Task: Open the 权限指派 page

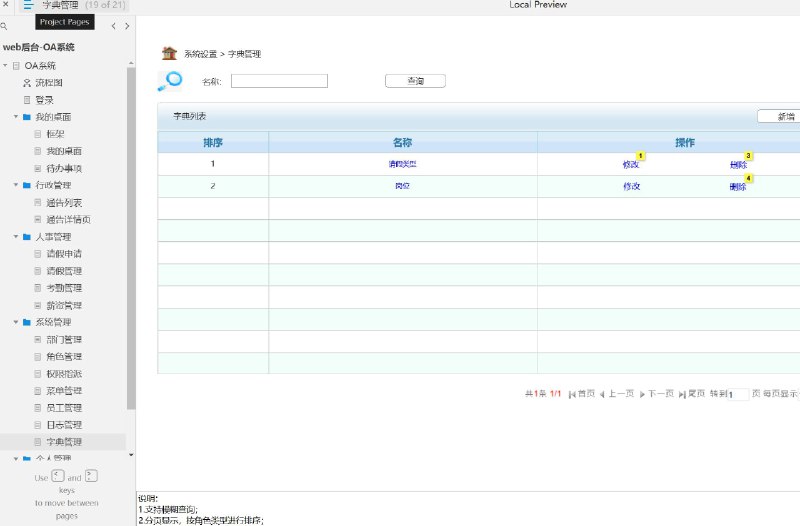Action: (64, 373)
